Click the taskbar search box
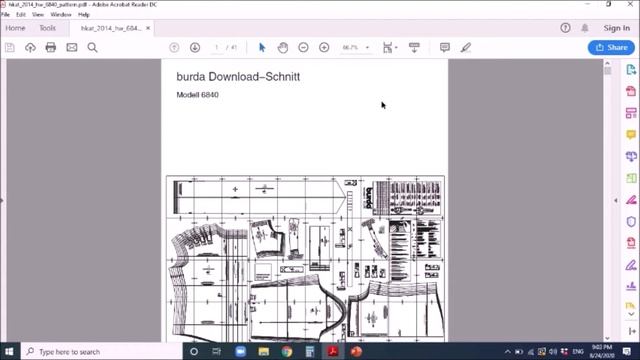This screenshot has width=640, height=360. pyautogui.click(x=101, y=351)
